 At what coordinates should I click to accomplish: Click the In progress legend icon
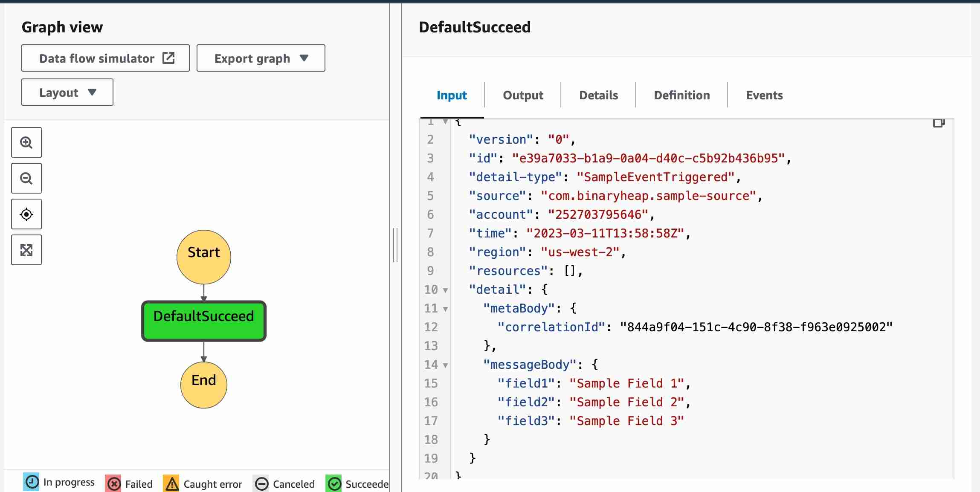pyautogui.click(x=32, y=482)
